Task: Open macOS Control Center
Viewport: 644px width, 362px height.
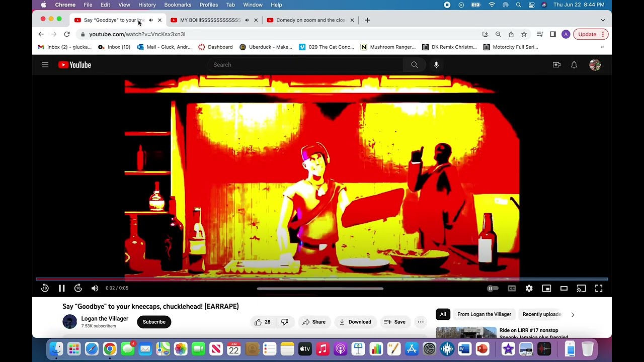Action: click(x=531, y=5)
